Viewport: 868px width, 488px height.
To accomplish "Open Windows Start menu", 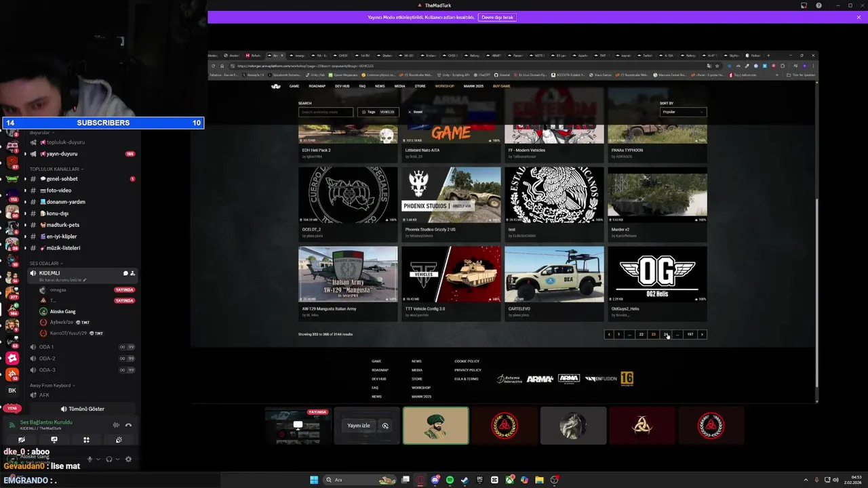I will point(314,480).
